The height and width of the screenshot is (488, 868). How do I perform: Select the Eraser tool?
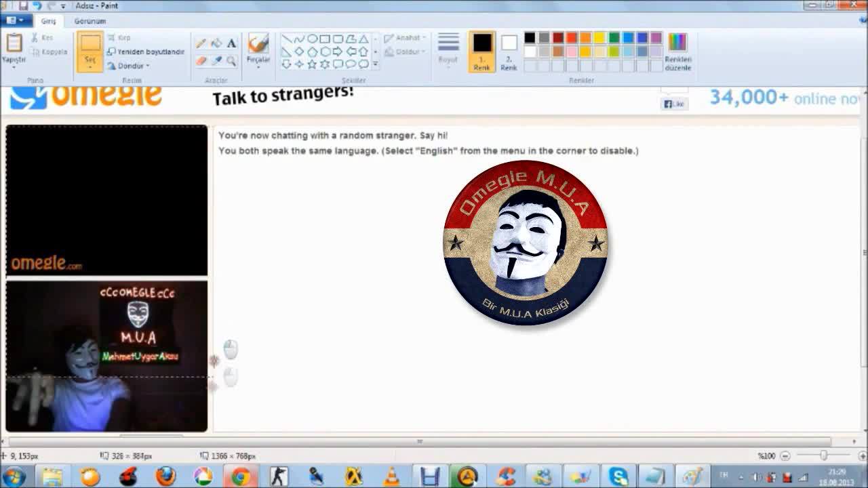[201, 61]
